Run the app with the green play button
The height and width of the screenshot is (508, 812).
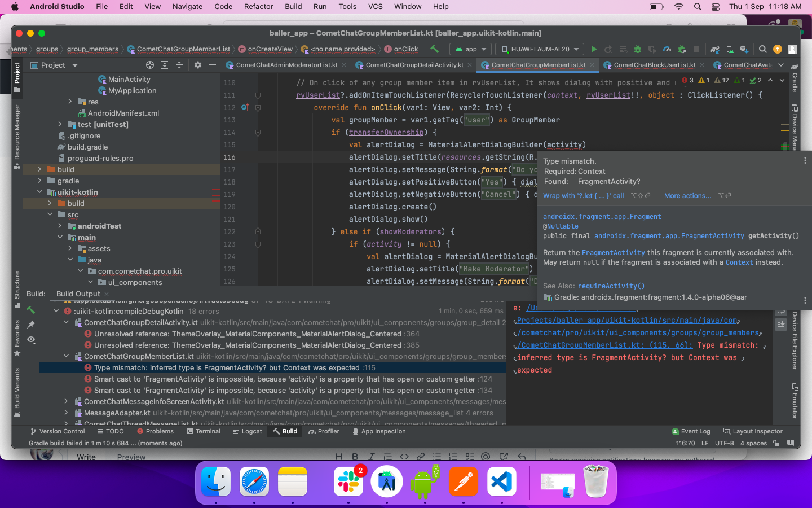tap(594, 49)
